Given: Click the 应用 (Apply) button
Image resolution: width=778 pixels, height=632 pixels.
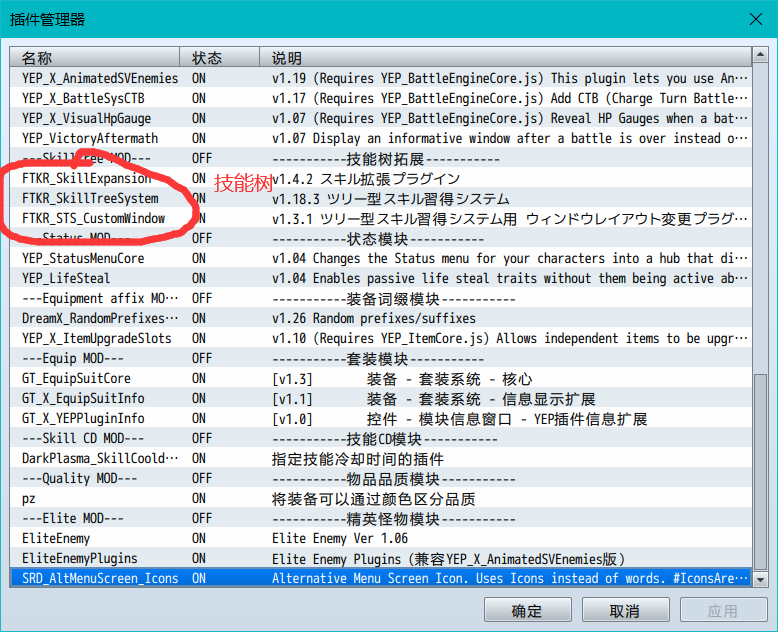Looking at the screenshot, I should click(x=723, y=610).
